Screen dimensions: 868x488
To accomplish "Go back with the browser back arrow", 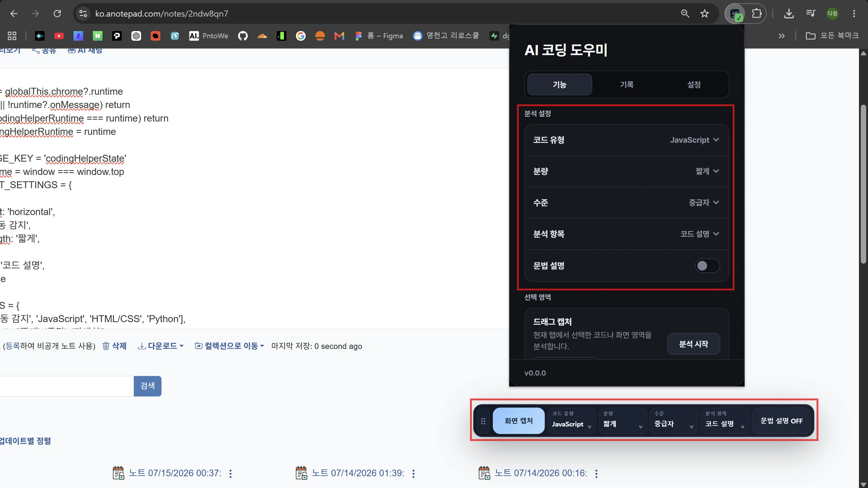I will coord(14,14).
